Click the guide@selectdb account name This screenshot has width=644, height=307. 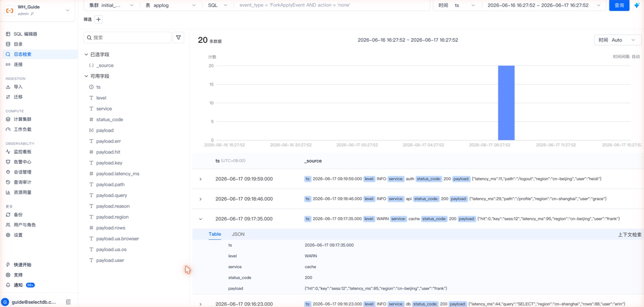[34, 302]
